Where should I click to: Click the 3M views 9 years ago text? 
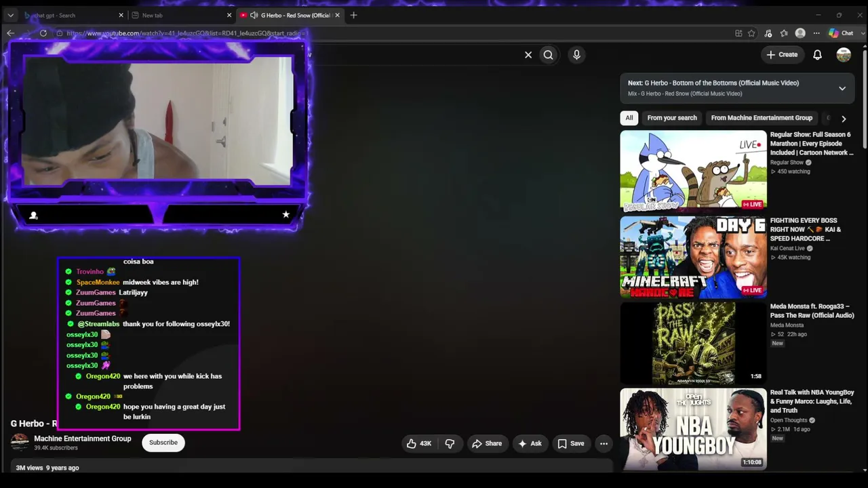(47, 468)
